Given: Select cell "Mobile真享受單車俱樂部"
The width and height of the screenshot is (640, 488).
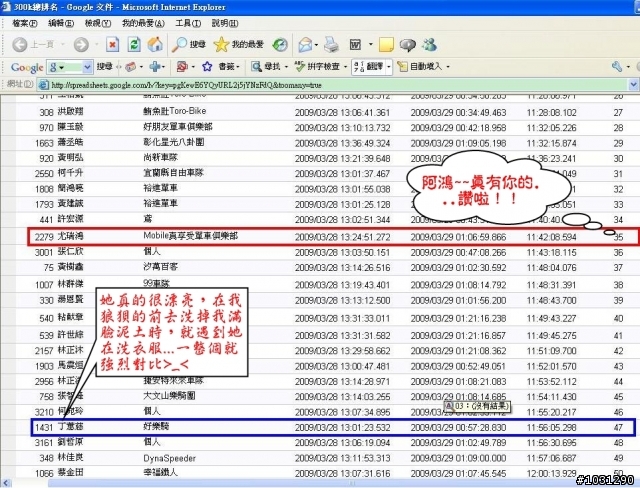Looking at the screenshot, I should (191, 236).
